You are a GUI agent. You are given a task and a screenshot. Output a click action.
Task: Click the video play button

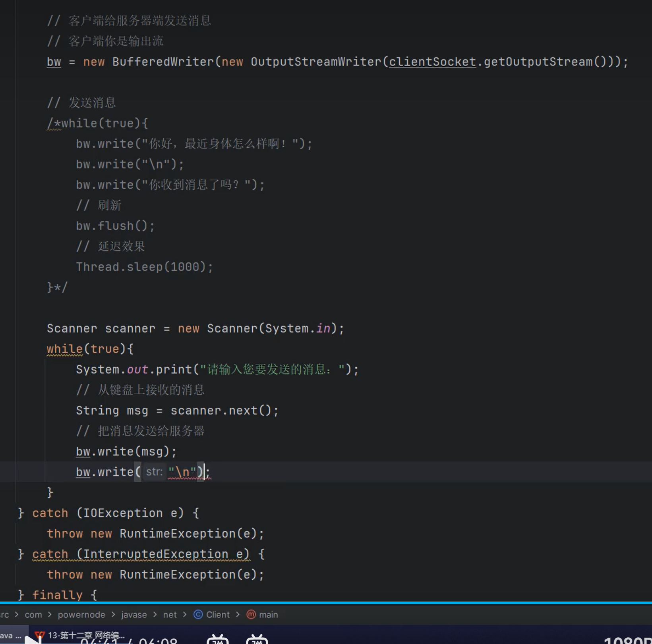pos(33,640)
